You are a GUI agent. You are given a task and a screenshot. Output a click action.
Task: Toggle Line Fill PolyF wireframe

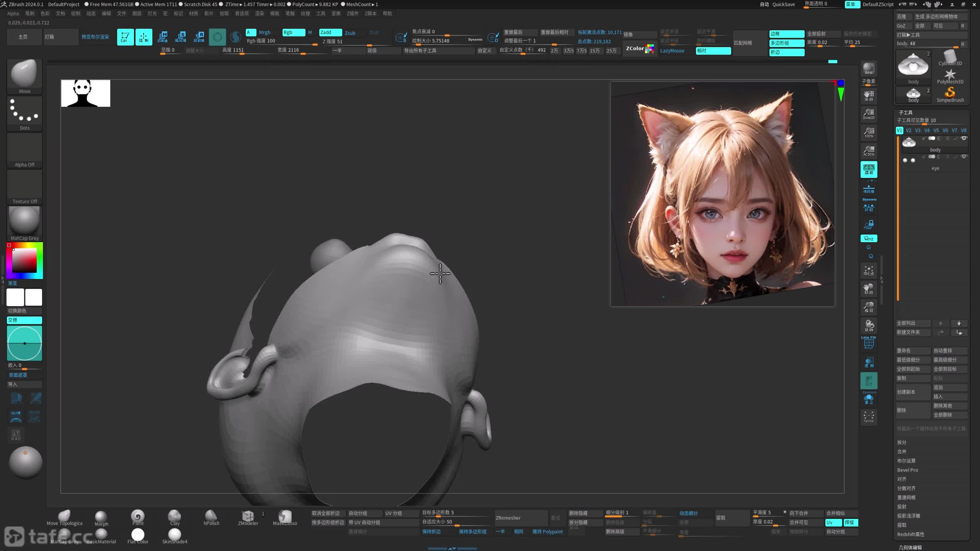pyautogui.click(x=869, y=343)
